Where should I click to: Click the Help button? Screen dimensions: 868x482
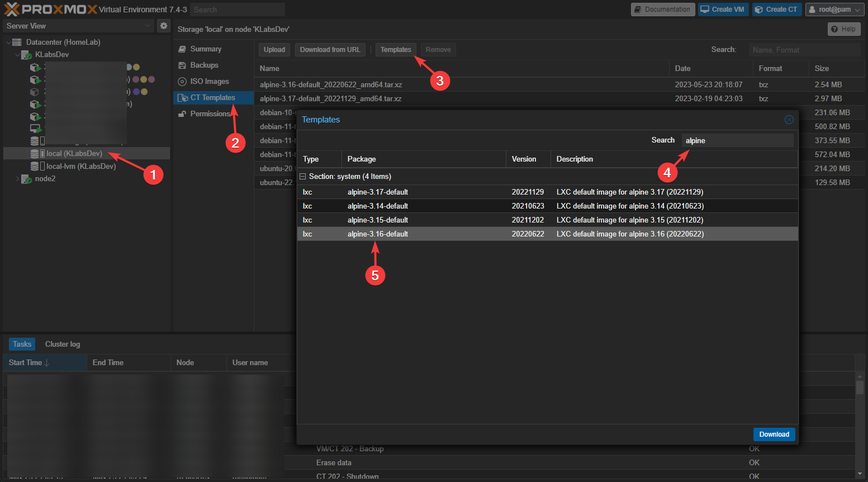pyautogui.click(x=843, y=29)
